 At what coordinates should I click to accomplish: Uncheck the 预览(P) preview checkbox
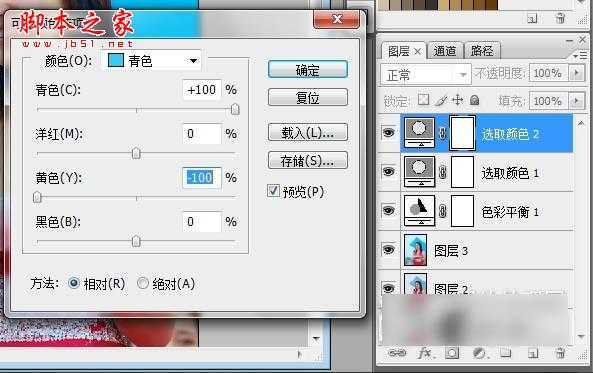click(x=273, y=191)
